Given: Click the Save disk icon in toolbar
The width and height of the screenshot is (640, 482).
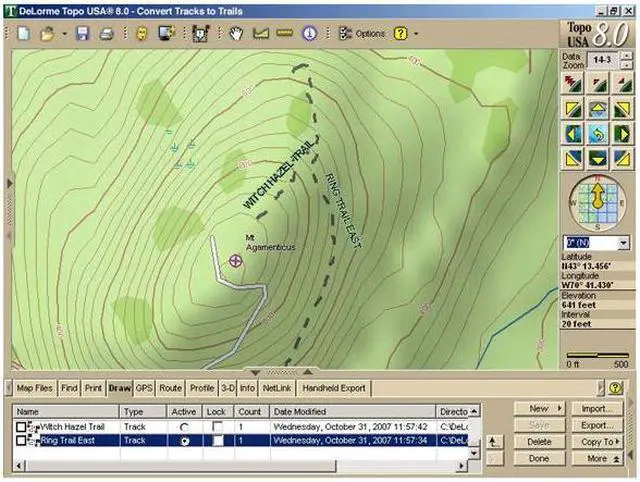Looking at the screenshot, I should (82, 33).
